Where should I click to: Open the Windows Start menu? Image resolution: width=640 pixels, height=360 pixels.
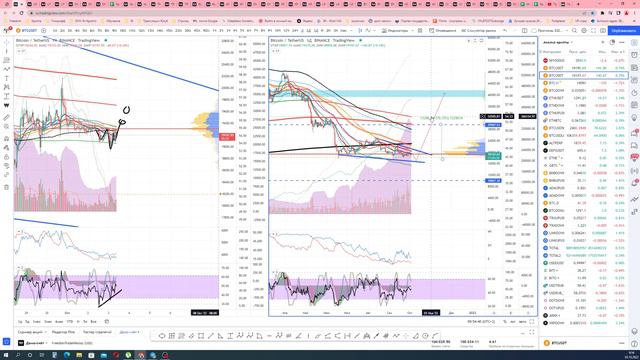[6, 355]
